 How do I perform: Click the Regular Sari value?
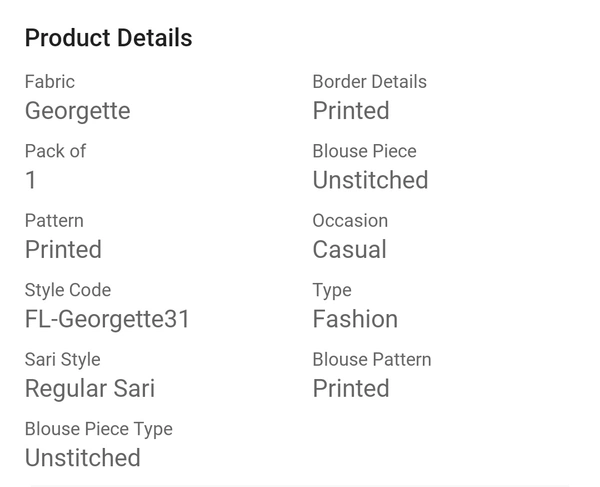point(90,389)
